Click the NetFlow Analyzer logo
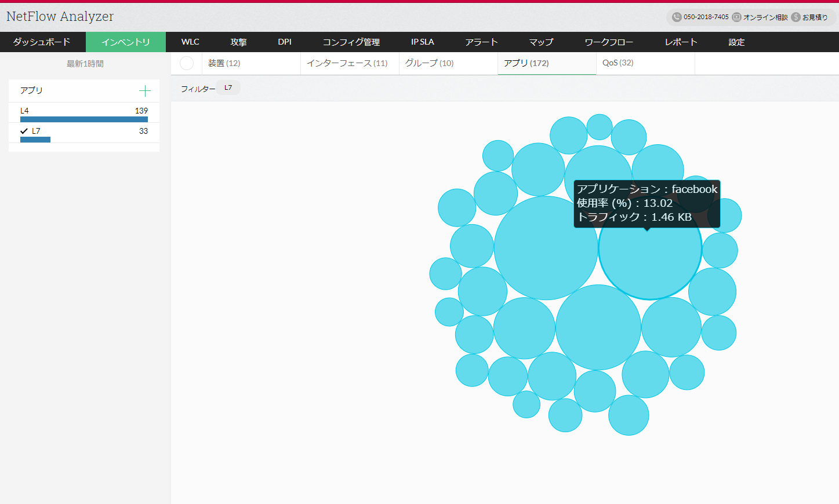The height and width of the screenshot is (504, 839). coord(60,16)
